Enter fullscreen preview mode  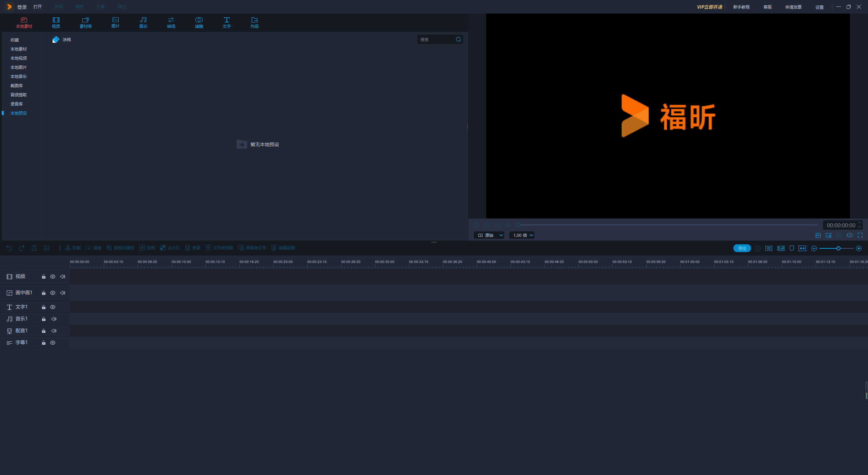(x=860, y=235)
